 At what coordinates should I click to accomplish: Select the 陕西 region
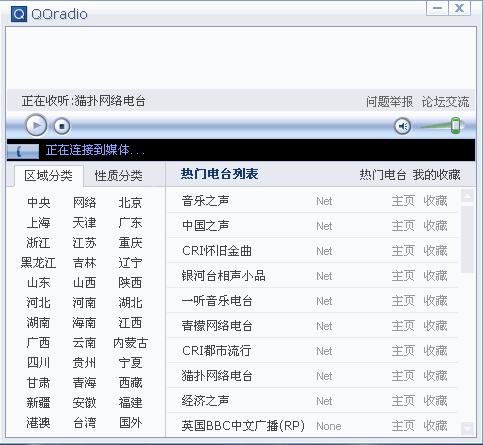[x=130, y=283]
